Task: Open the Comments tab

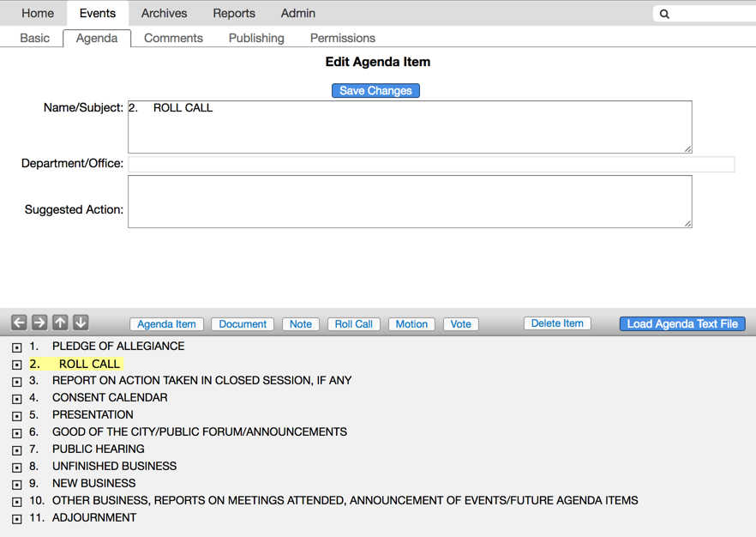Action: click(x=173, y=38)
